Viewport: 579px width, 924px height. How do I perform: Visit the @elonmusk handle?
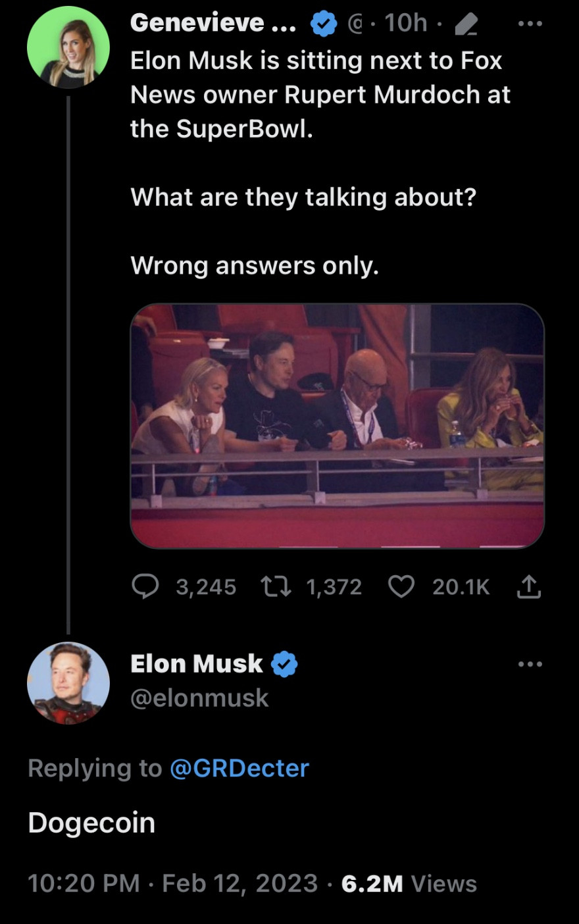pos(199,698)
